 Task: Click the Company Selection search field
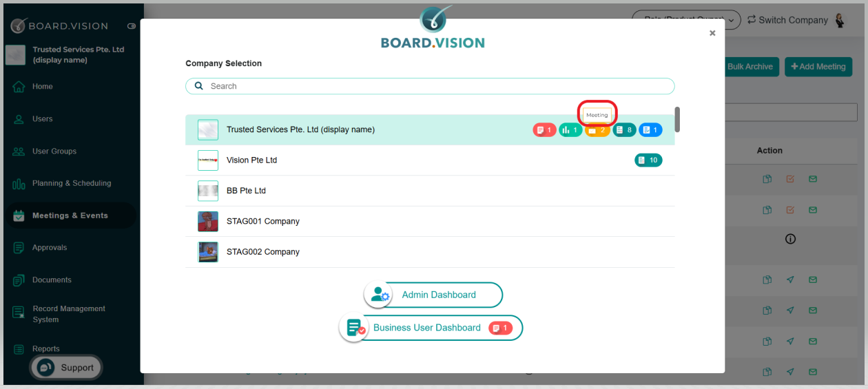pos(430,86)
